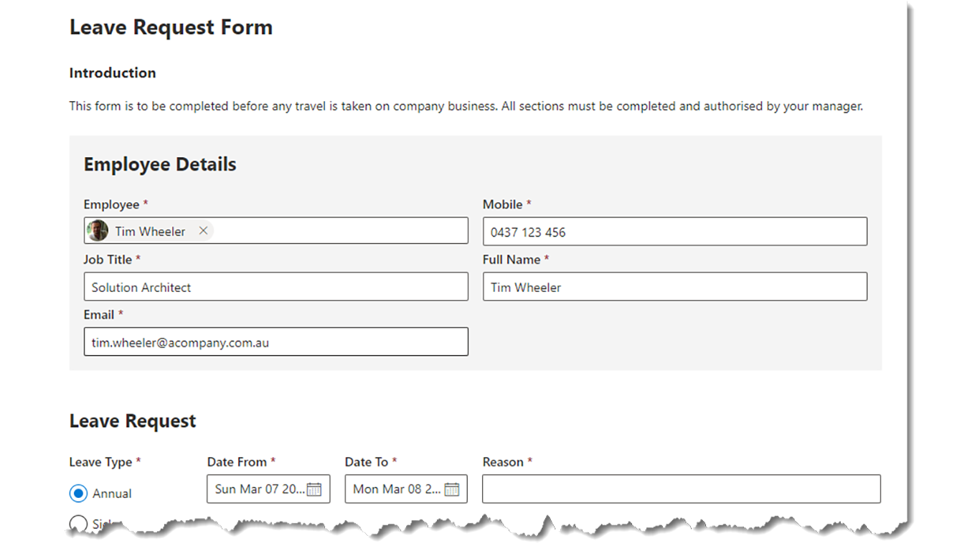Focus the Job Title input box

click(x=275, y=287)
